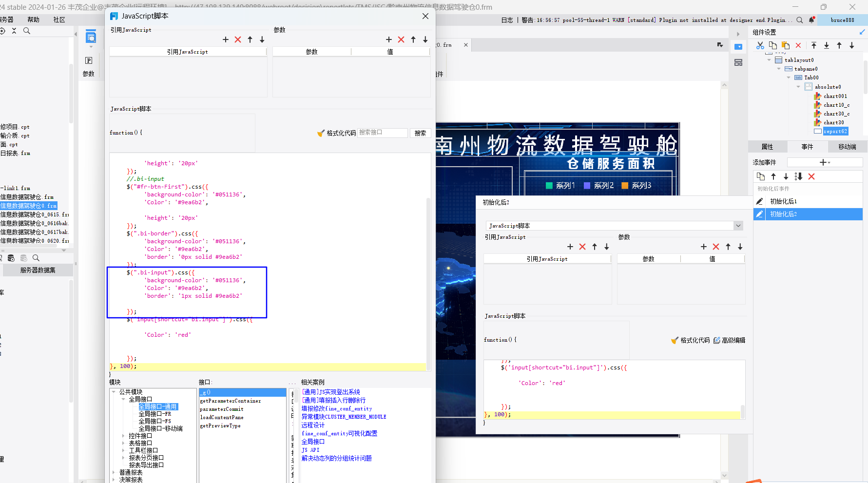The image size is (868, 483).
Task: Click the template icon above the P parameter icon
Action: (91, 37)
